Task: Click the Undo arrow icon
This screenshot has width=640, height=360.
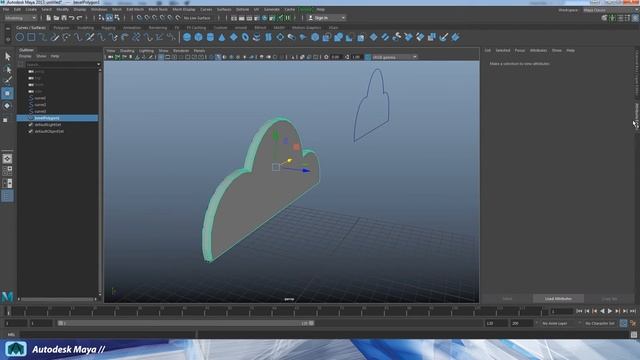Action: coord(72,18)
